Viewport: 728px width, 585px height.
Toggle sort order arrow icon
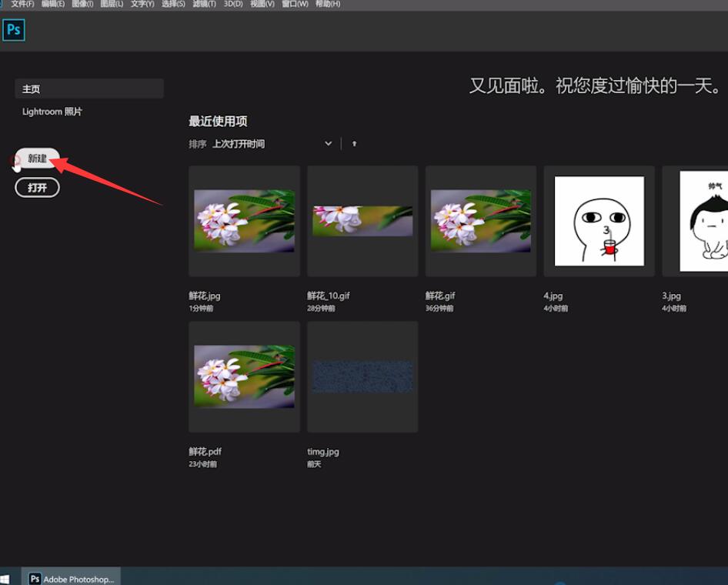[354, 144]
